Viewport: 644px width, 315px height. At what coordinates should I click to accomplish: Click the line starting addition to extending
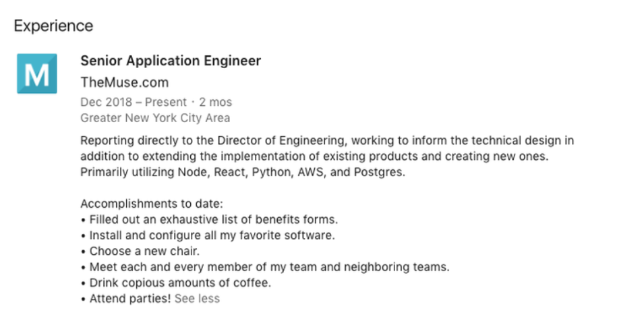[315, 156]
